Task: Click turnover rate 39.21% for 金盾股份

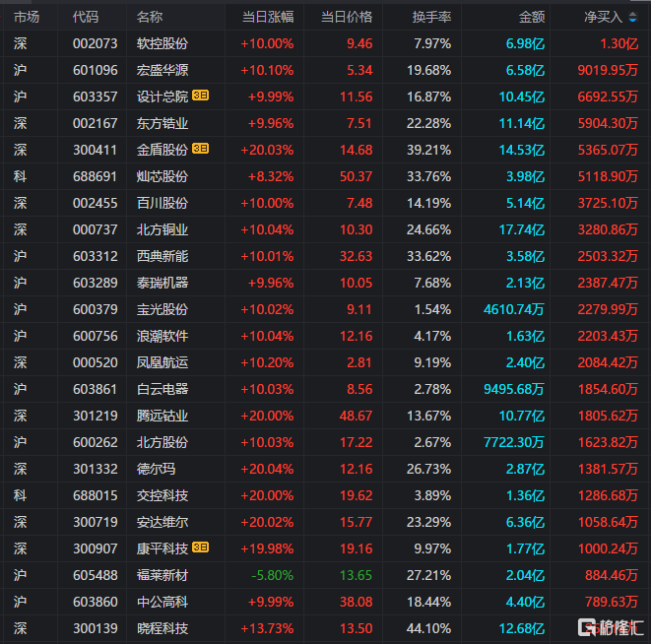Action: coord(428,150)
